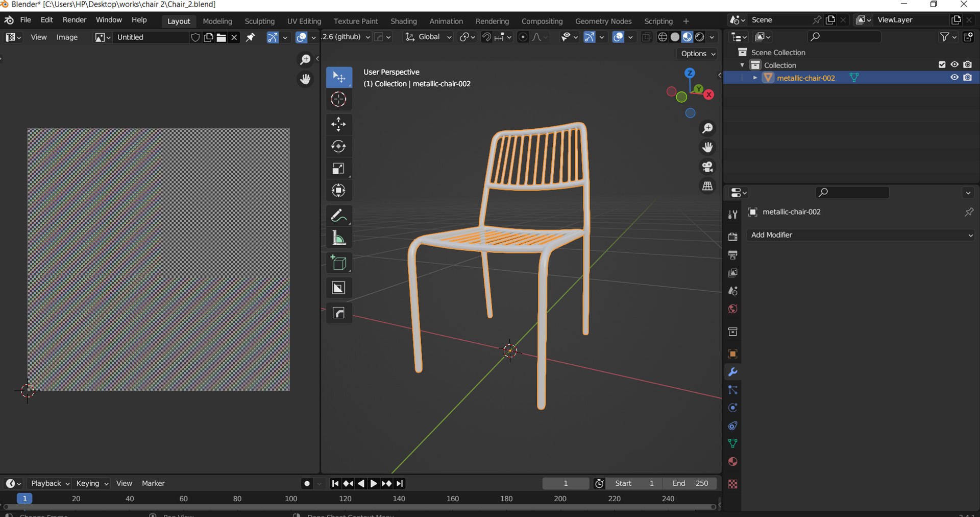Viewport: 980px width, 517px height.
Task: Open the Object properties tab
Action: pyautogui.click(x=732, y=354)
